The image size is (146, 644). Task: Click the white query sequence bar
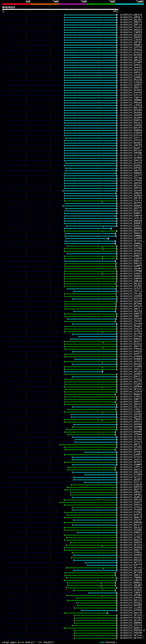tap(60, 10)
